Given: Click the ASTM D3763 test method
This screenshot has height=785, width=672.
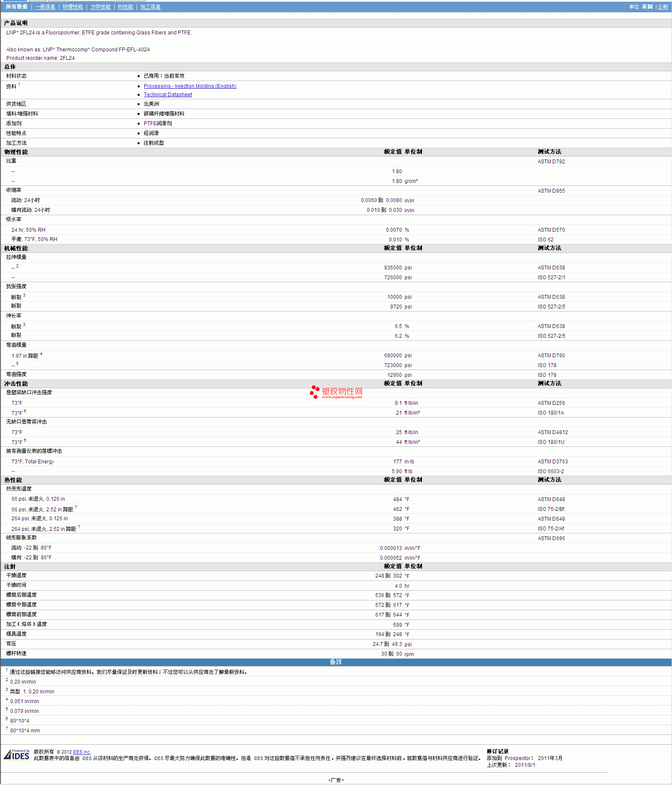Looking at the screenshot, I should point(553,462).
